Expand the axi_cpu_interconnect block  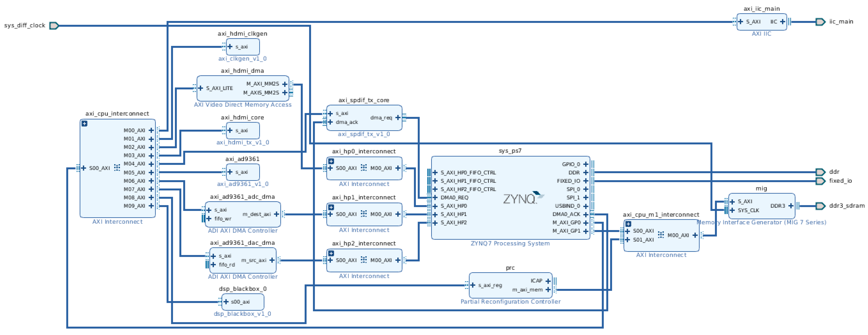85,124
